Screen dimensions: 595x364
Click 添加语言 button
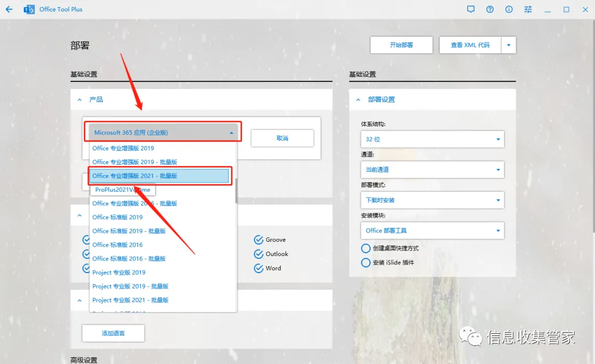tap(113, 333)
